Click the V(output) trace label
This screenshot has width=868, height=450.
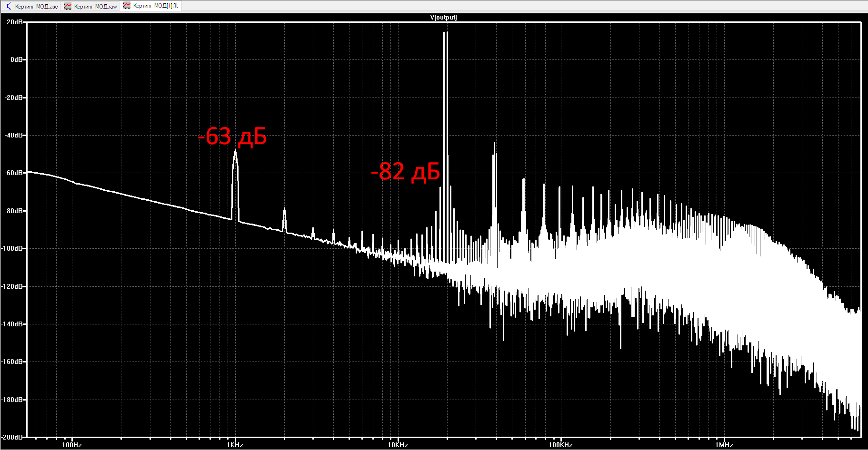pyautogui.click(x=443, y=18)
